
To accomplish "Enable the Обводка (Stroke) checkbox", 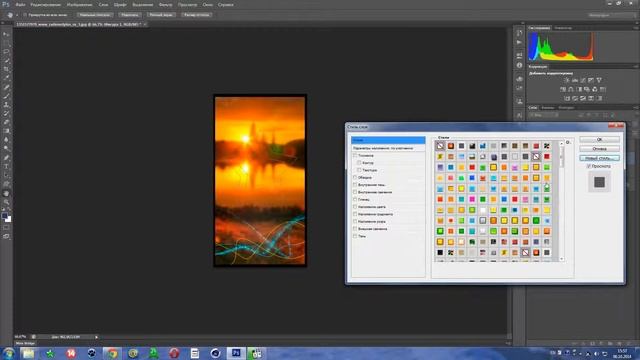I will 355,178.
